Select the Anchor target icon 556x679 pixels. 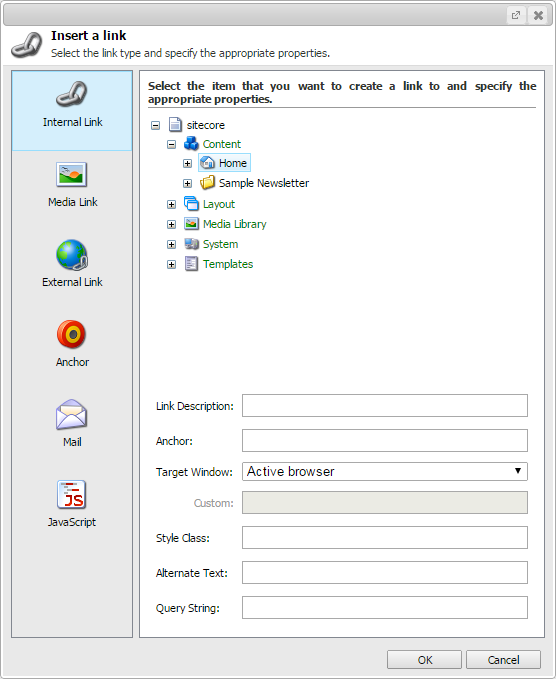(71, 334)
